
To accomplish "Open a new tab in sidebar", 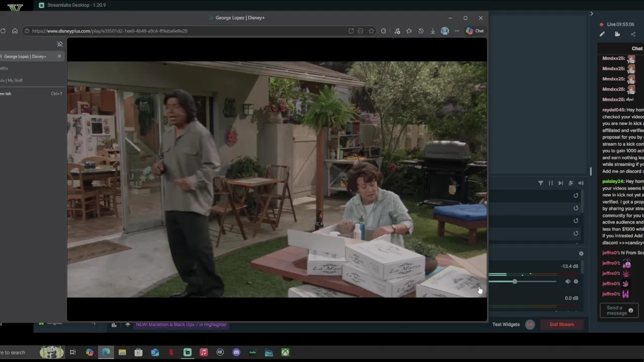I will 31,94.
